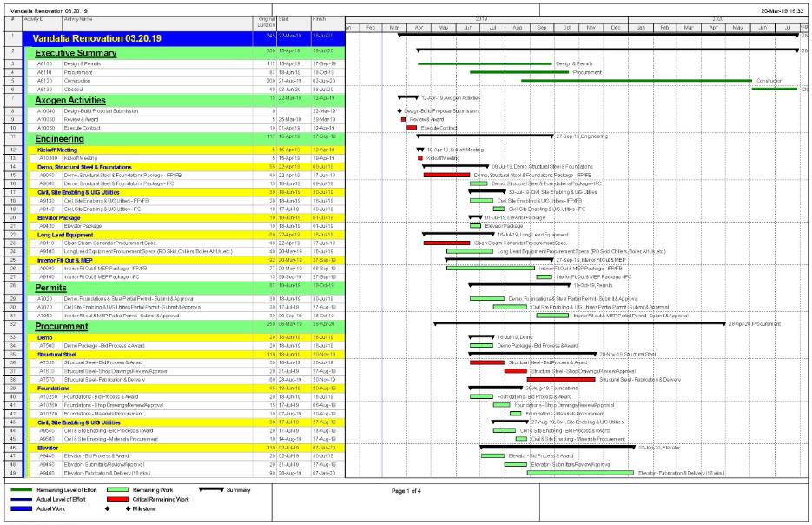Sort by the Original Duration column header
Image resolution: width=812 pixels, height=525 pixels.
[266, 21]
